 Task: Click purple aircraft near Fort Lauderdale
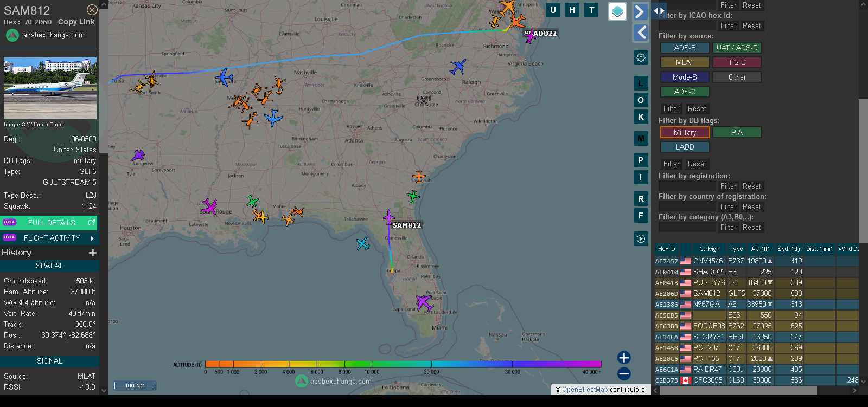click(x=424, y=302)
